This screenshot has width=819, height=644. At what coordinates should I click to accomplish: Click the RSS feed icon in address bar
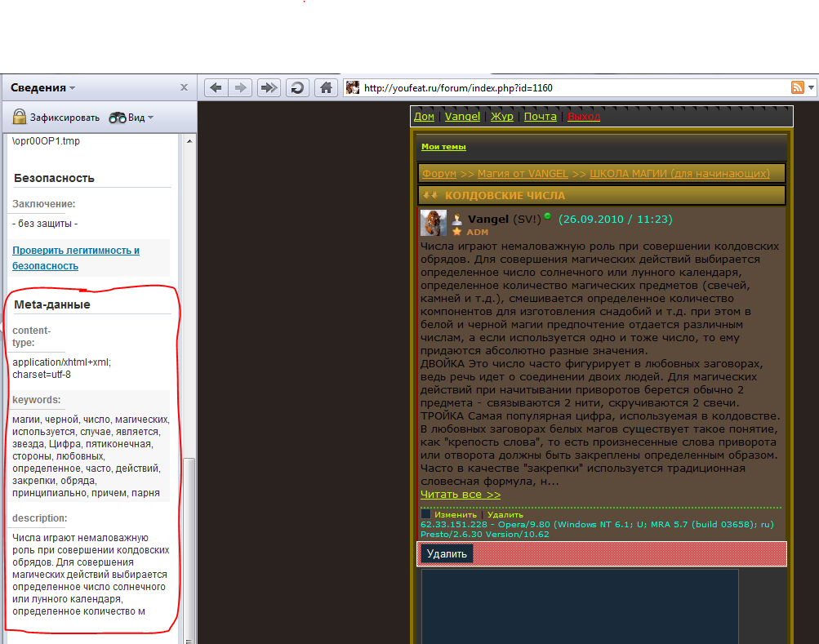click(x=798, y=87)
